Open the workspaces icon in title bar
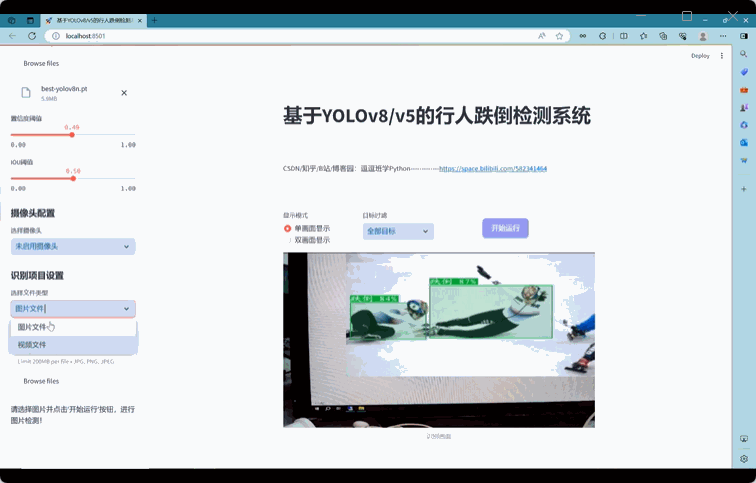The width and height of the screenshot is (756, 483). point(12,20)
